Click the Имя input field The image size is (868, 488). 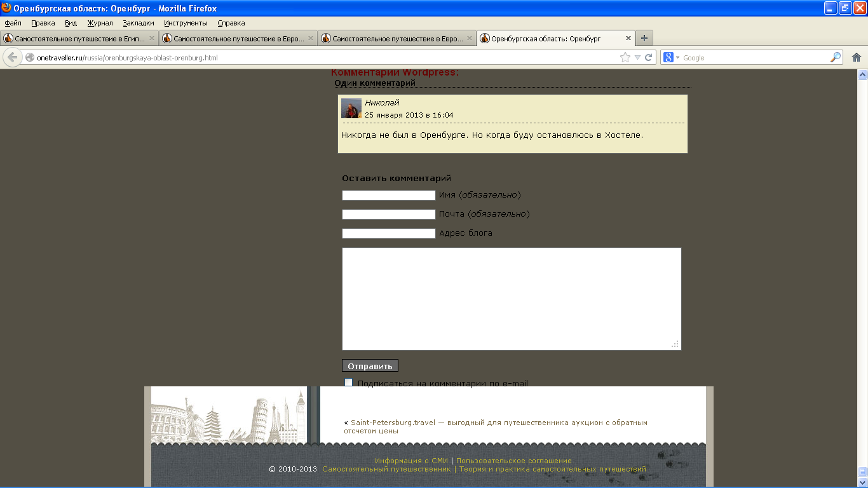(x=388, y=195)
